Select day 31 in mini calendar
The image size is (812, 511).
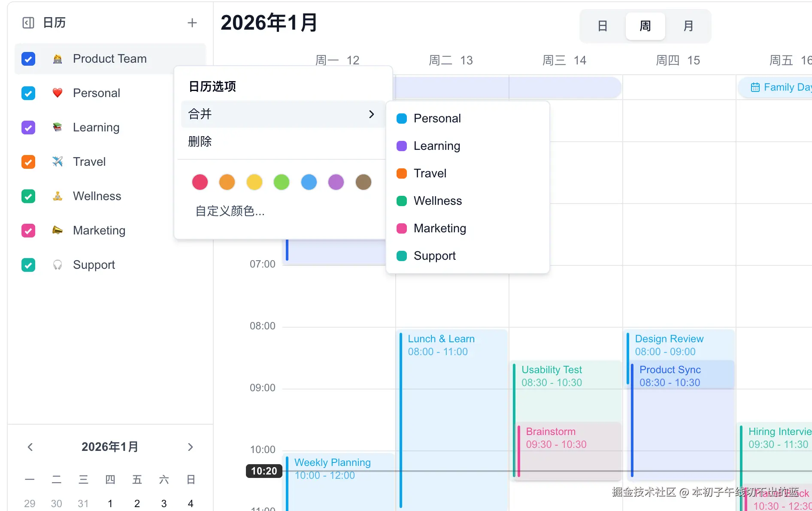[x=83, y=504]
